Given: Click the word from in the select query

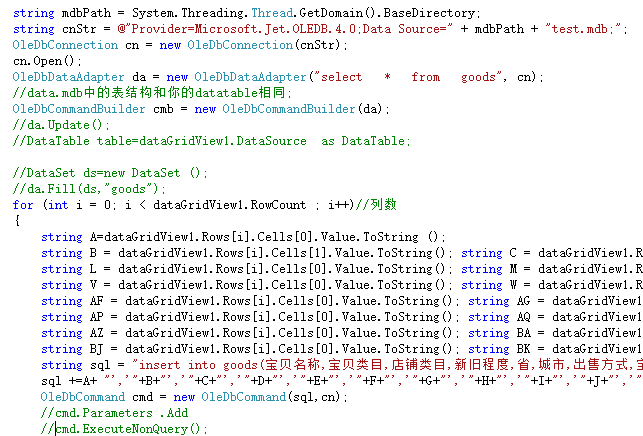Looking at the screenshot, I should [426, 77].
